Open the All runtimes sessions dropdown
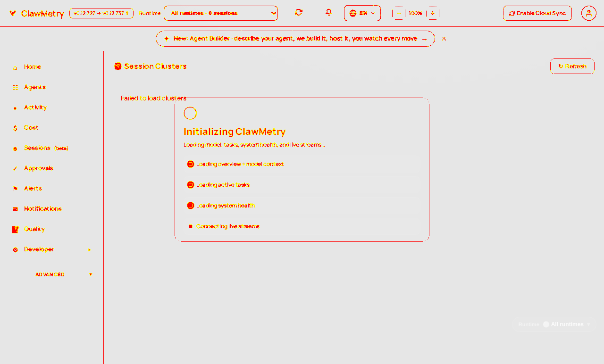Image resolution: width=604 pixels, height=364 pixels. click(x=221, y=13)
